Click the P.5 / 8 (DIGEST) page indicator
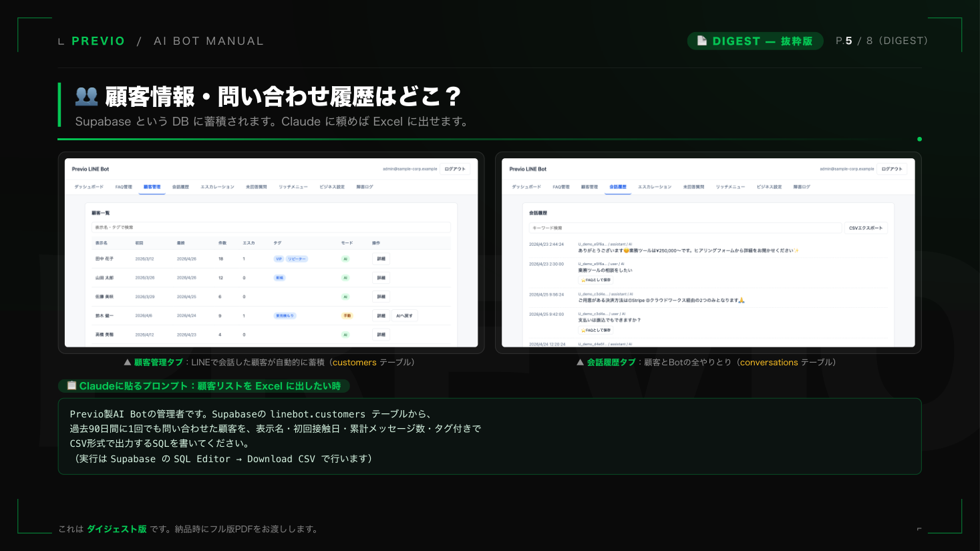The image size is (980, 551). pyautogui.click(x=882, y=41)
